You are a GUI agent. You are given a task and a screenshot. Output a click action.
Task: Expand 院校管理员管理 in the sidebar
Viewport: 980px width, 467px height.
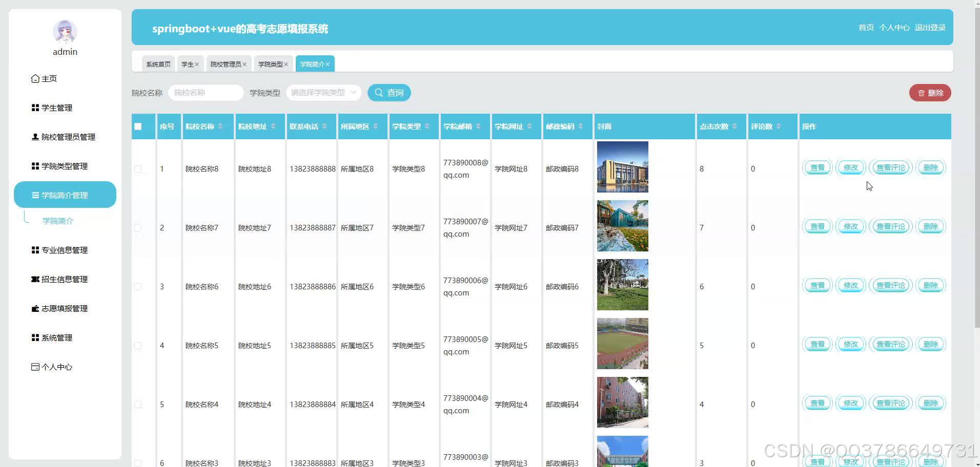[x=65, y=137]
